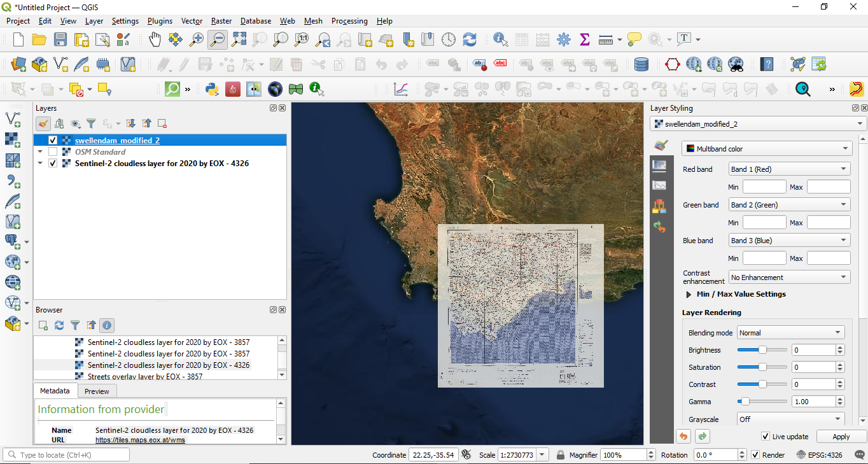This screenshot has width=868, height=464.
Task: Adjust the Brightness slider
Action: click(x=762, y=350)
